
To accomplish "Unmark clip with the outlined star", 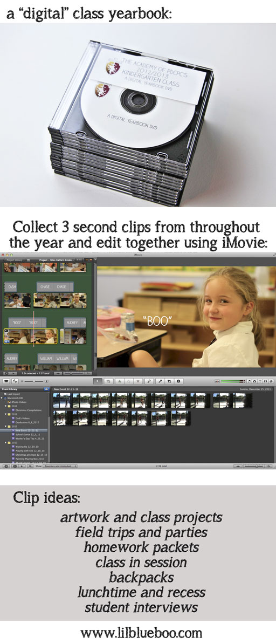I will [x=128, y=381].
